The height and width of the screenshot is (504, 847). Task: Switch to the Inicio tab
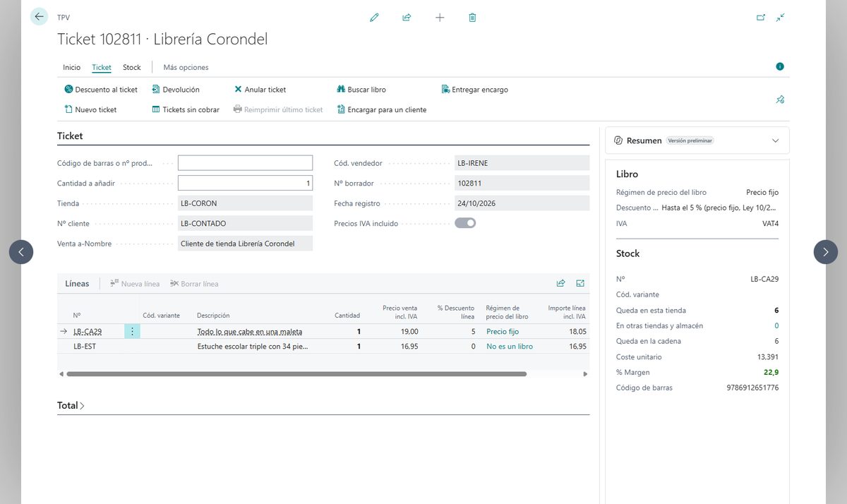coord(72,67)
